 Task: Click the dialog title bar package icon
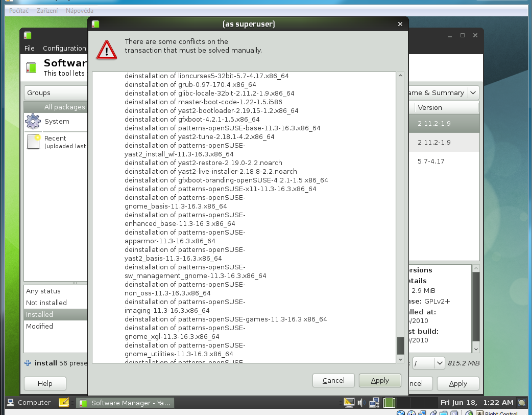(x=95, y=24)
